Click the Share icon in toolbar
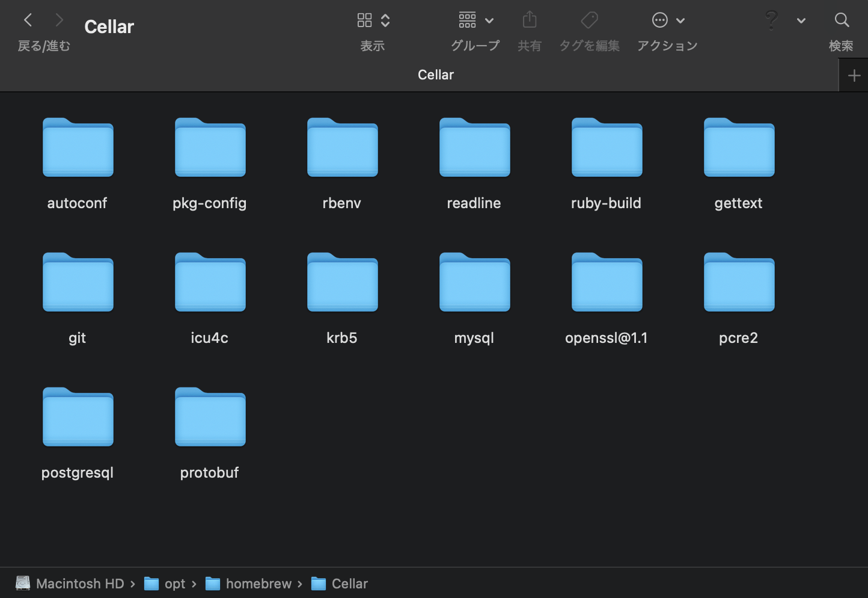The height and width of the screenshot is (598, 868). click(x=530, y=20)
